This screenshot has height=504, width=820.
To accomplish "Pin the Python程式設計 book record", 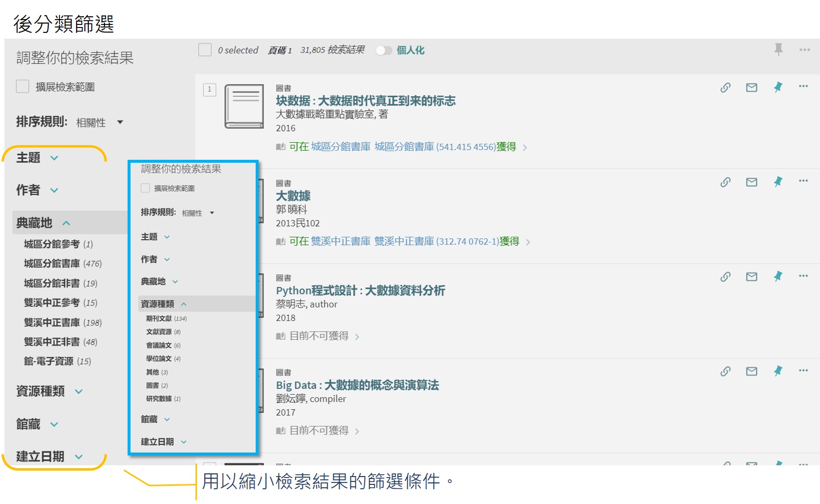I will 778,277.
